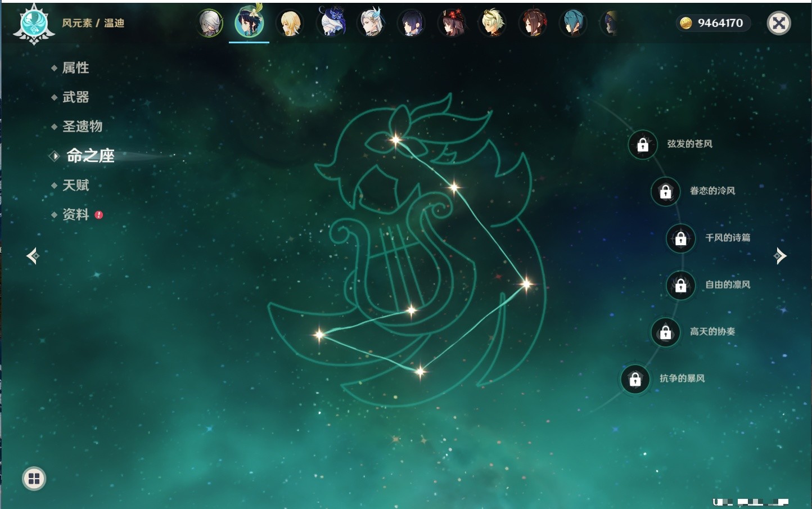Click the Mora balance 9464170
The width and height of the screenshot is (812, 509).
[x=720, y=23]
